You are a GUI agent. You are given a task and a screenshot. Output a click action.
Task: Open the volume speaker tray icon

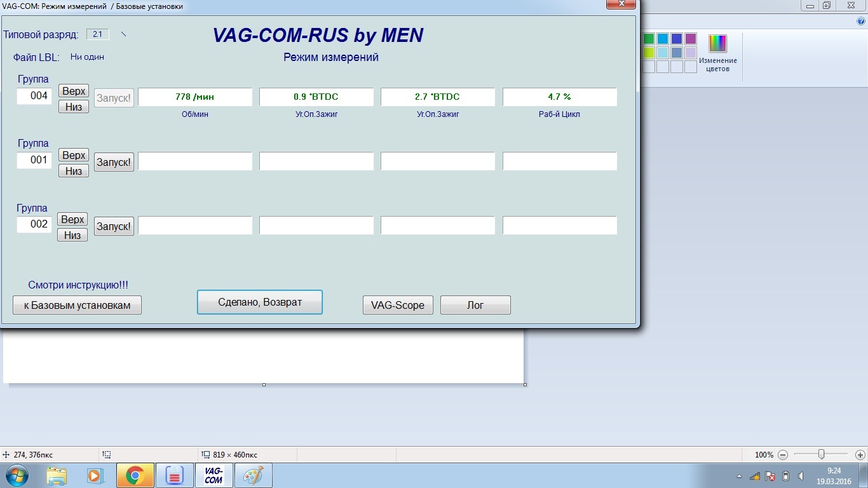[x=801, y=476]
